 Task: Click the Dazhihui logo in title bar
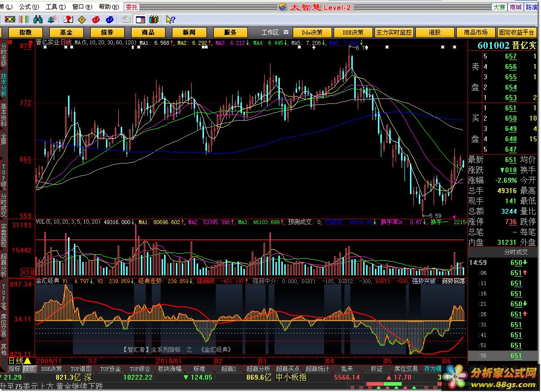click(283, 7)
